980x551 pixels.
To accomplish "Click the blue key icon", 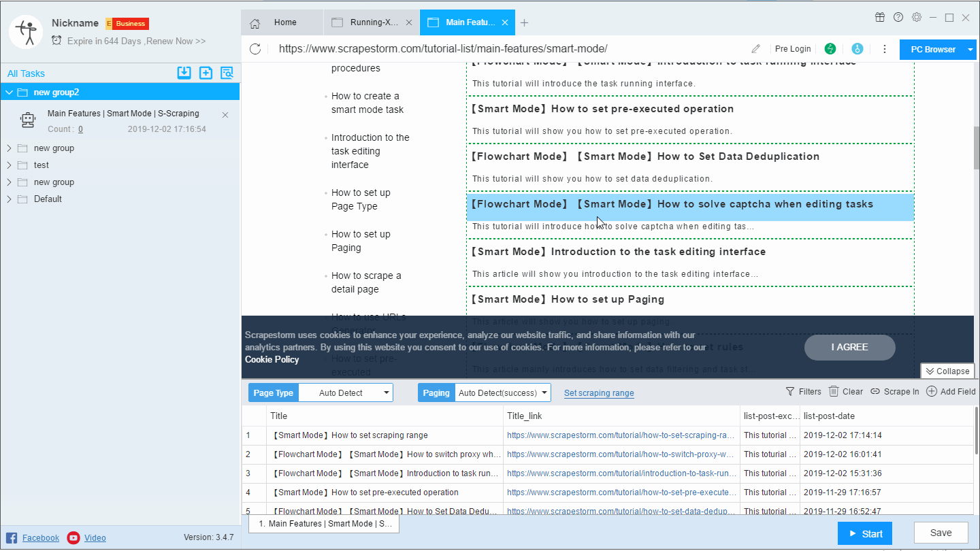I will [857, 49].
